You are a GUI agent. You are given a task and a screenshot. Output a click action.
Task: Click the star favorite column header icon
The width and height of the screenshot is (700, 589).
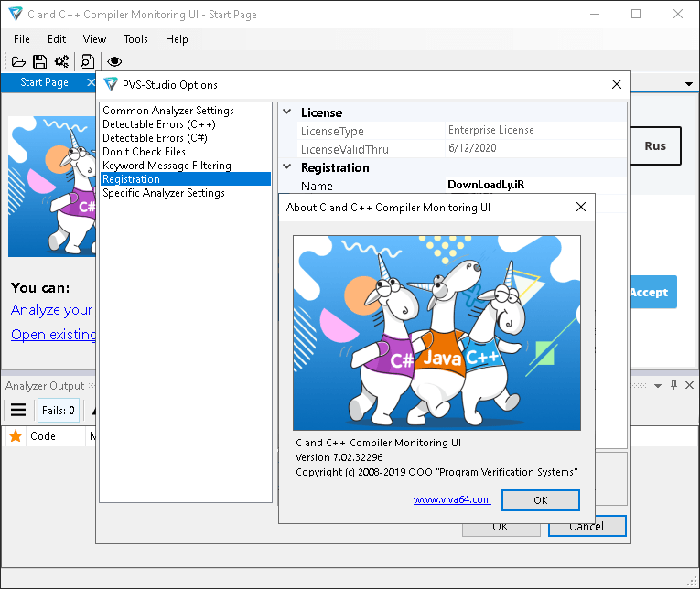pyautogui.click(x=16, y=436)
